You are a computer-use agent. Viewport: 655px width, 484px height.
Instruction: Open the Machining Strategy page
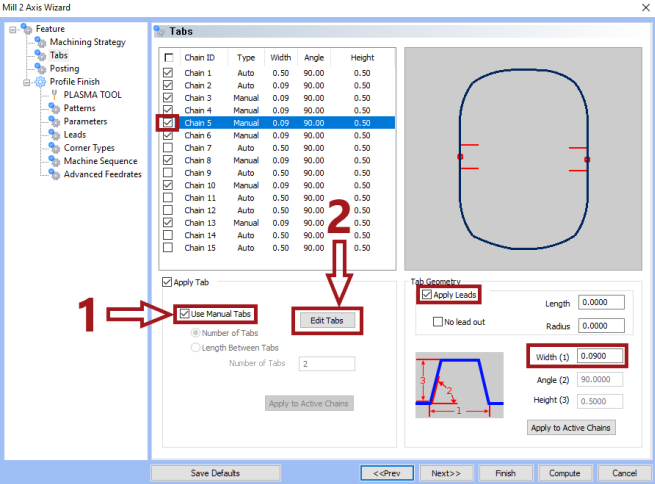[87, 42]
